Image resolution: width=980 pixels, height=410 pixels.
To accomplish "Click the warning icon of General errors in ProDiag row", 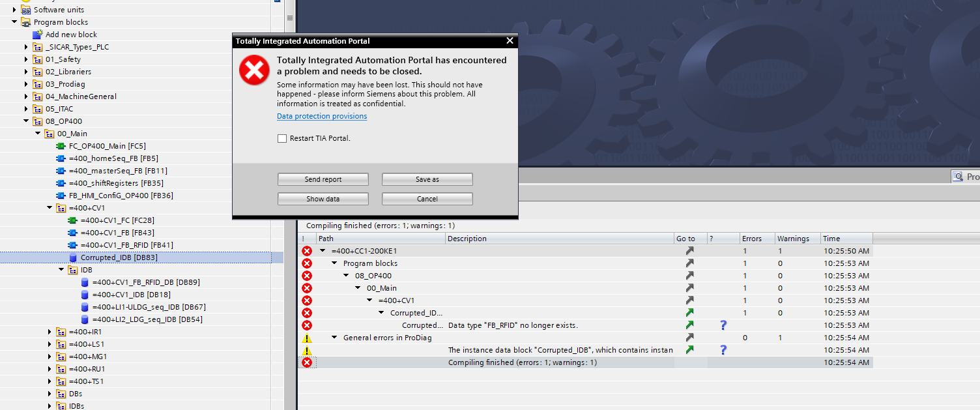I will pyautogui.click(x=307, y=338).
